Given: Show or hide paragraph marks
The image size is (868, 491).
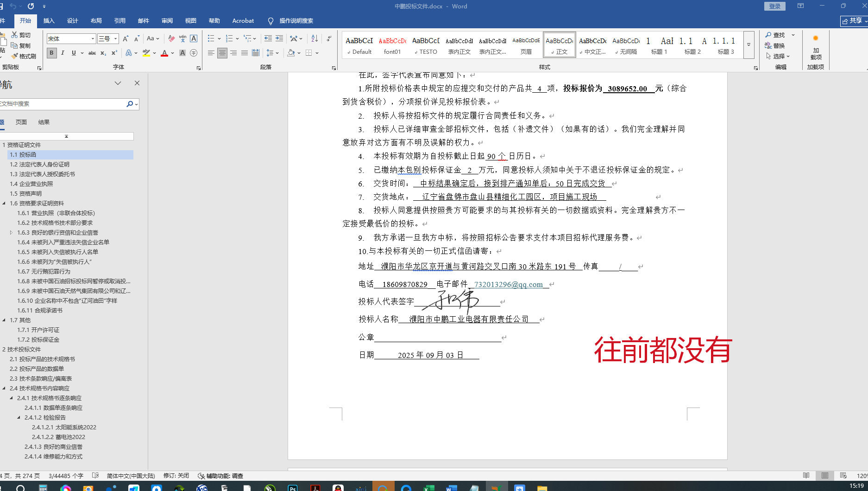Looking at the screenshot, I should pos(329,38).
